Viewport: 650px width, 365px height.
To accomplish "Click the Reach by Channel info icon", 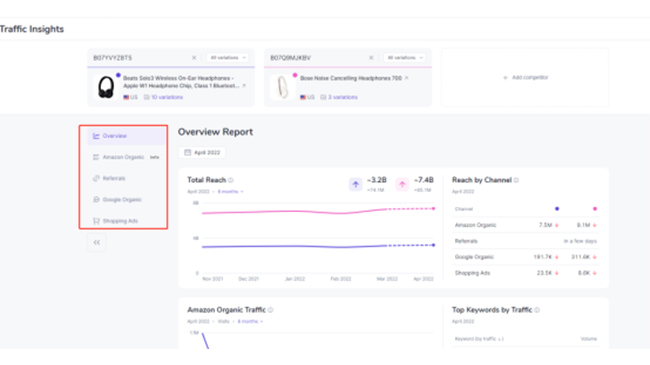I will [516, 180].
